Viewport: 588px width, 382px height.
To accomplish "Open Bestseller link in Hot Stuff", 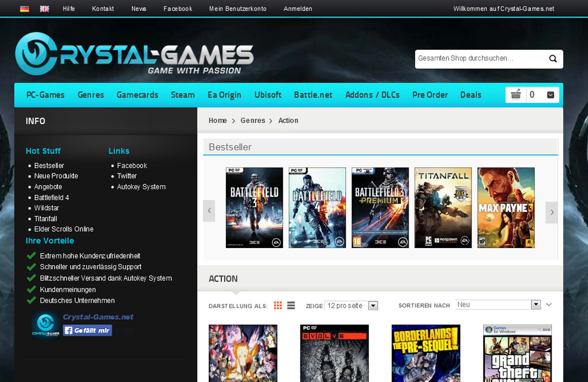I will (49, 165).
